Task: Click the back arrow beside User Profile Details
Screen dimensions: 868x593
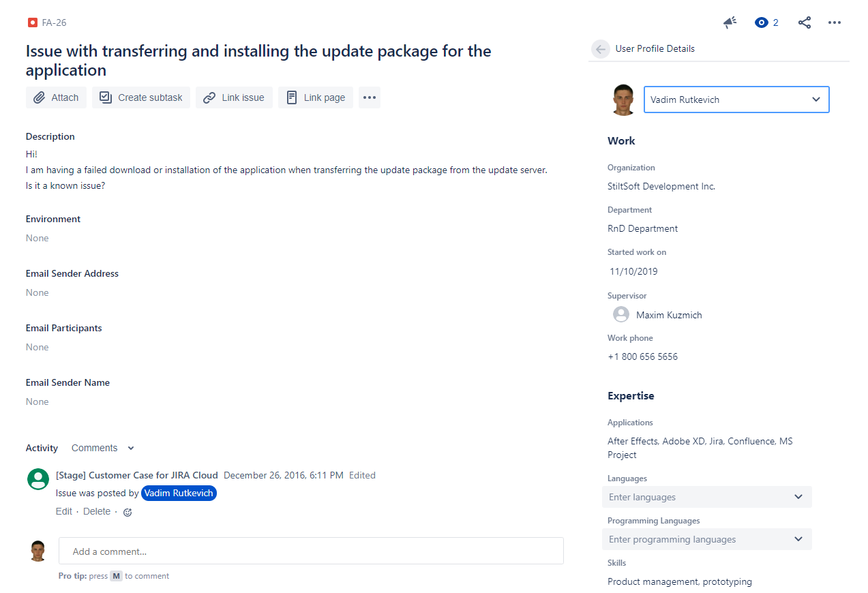Action: (600, 49)
